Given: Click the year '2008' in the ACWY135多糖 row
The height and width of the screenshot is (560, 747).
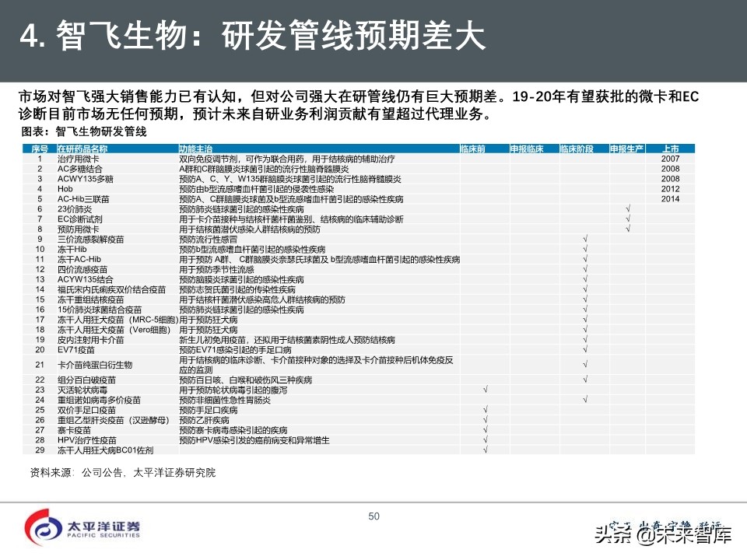Looking at the screenshot, I should pos(670,179).
